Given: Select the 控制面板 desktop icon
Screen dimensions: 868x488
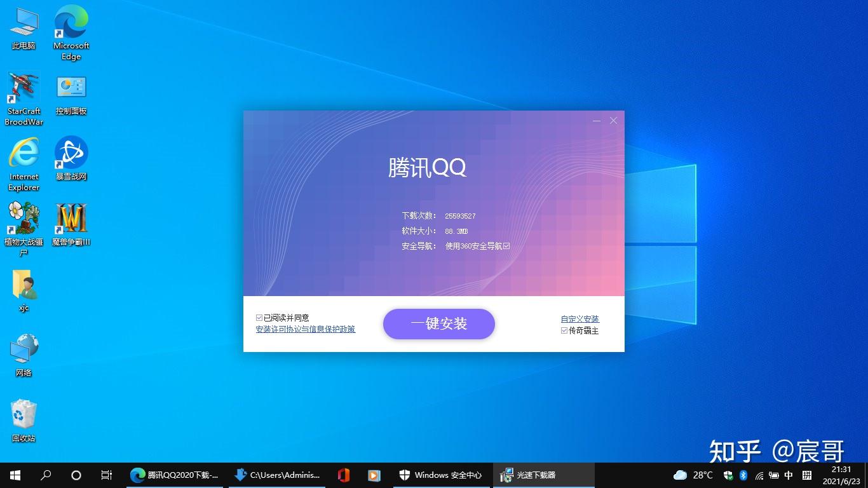Looking at the screenshot, I should coord(71,95).
